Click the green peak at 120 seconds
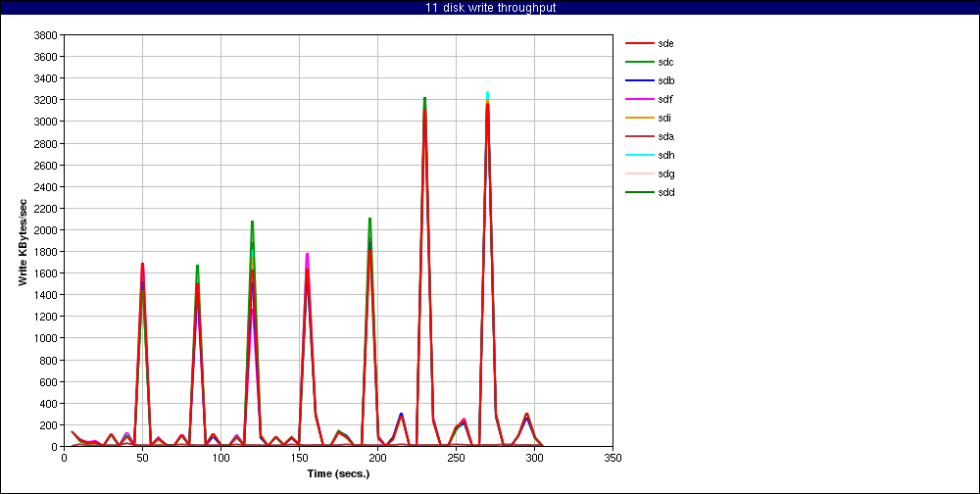The width and height of the screenshot is (980, 494). [x=252, y=222]
